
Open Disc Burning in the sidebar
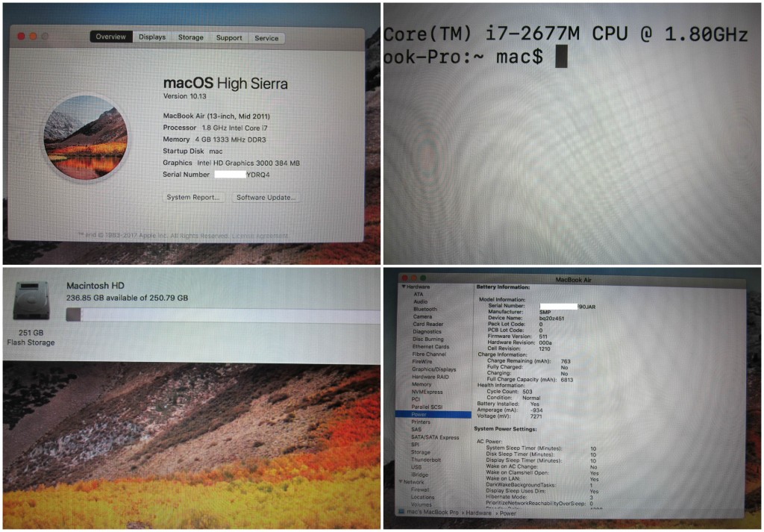(x=428, y=339)
